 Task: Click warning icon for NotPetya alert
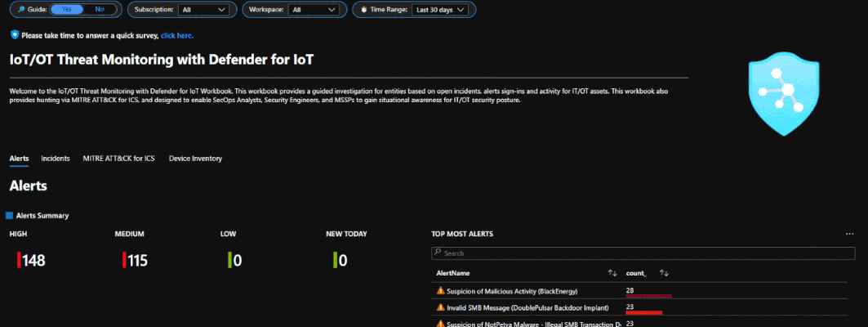(x=441, y=323)
